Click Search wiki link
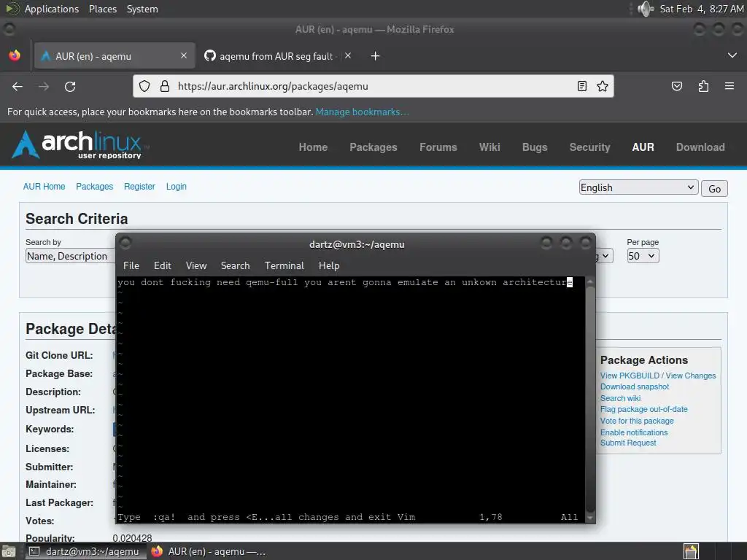This screenshot has width=747, height=560. click(620, 398)
